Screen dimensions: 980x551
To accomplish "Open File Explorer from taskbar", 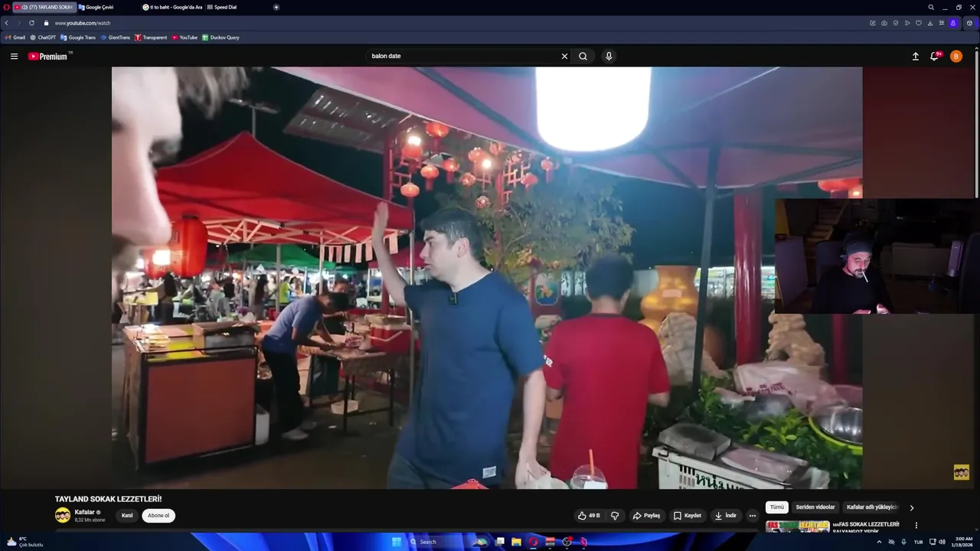I will [x=517, y=542].
